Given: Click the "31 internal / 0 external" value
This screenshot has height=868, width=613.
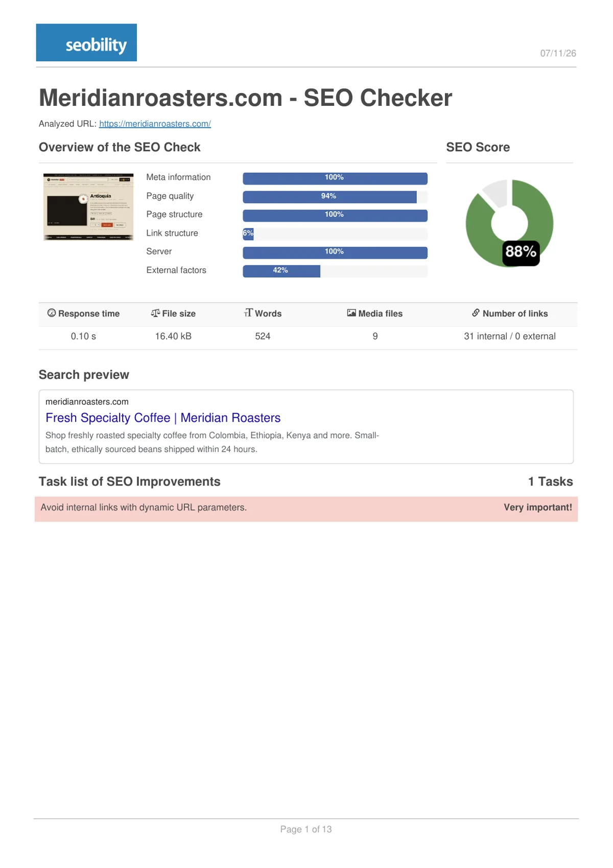Looking at the screenshot, I should click(510, 336).
